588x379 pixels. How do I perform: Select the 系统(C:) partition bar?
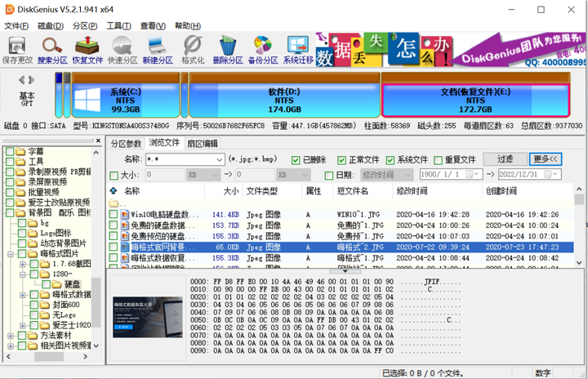pyautogui.click(x=126, y=96)
